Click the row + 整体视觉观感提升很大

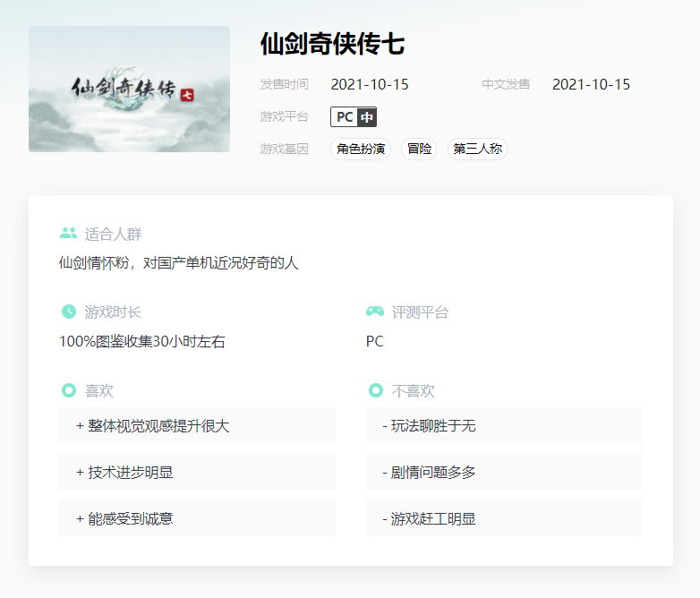pyautogui.click(x=197, y=425)
